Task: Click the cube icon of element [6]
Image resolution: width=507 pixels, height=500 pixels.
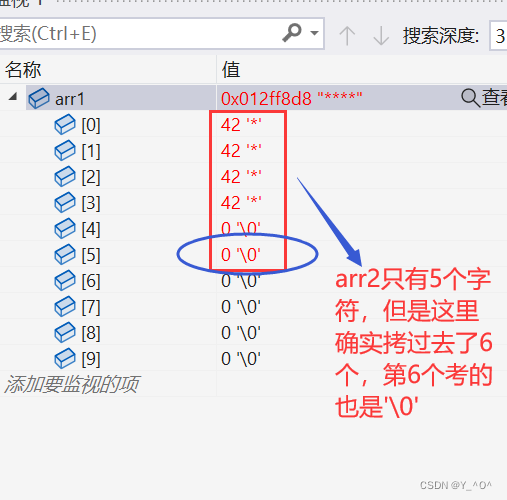Action: (65, 280)
